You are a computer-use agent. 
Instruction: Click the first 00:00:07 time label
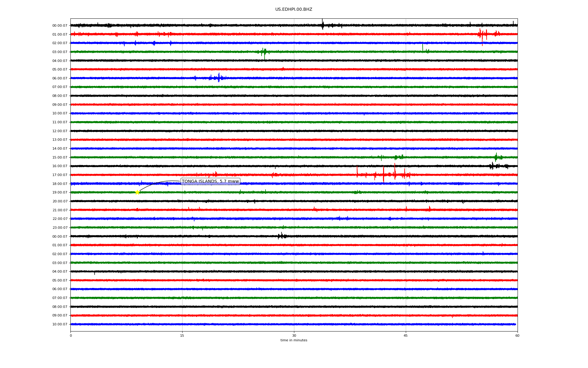[60, 26]
